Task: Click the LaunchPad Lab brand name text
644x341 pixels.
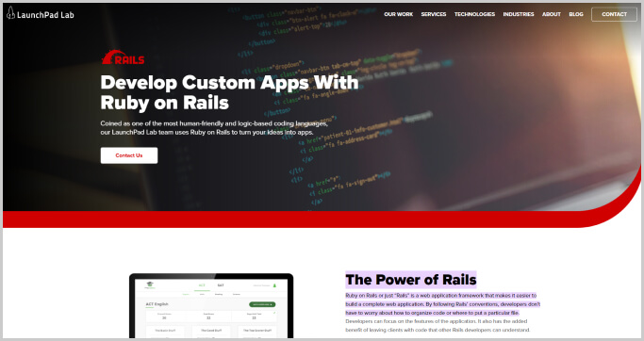Action: (x=45, y=15)
